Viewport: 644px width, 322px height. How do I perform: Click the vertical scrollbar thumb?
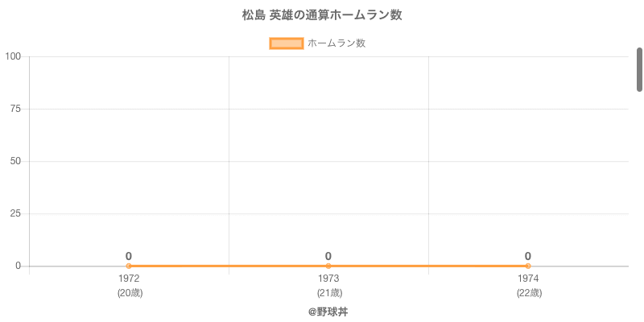pyautogui.click(x=639, y=69)
